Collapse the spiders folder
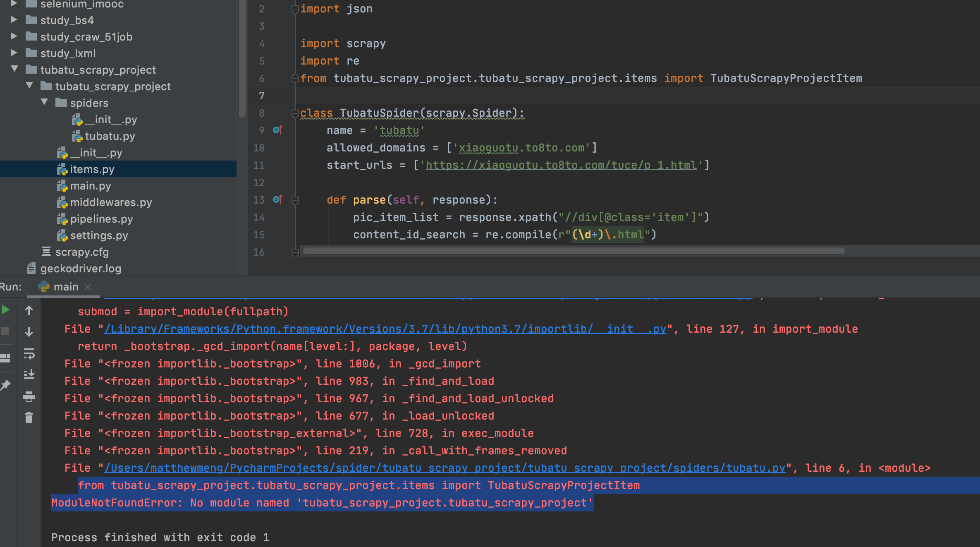Viewport: 980px width, 547px height. pyautogui.click(x=44, y=102)
